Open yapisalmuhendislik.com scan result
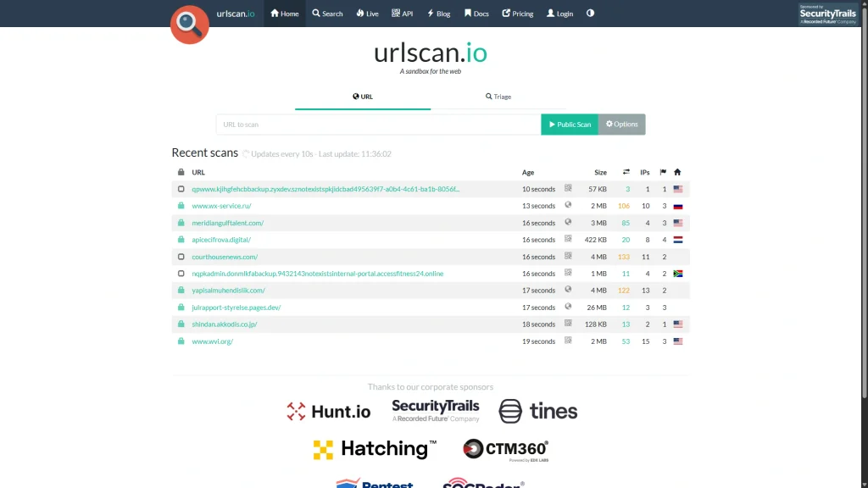Screen dimensions: 868x488 pos(229,290)
